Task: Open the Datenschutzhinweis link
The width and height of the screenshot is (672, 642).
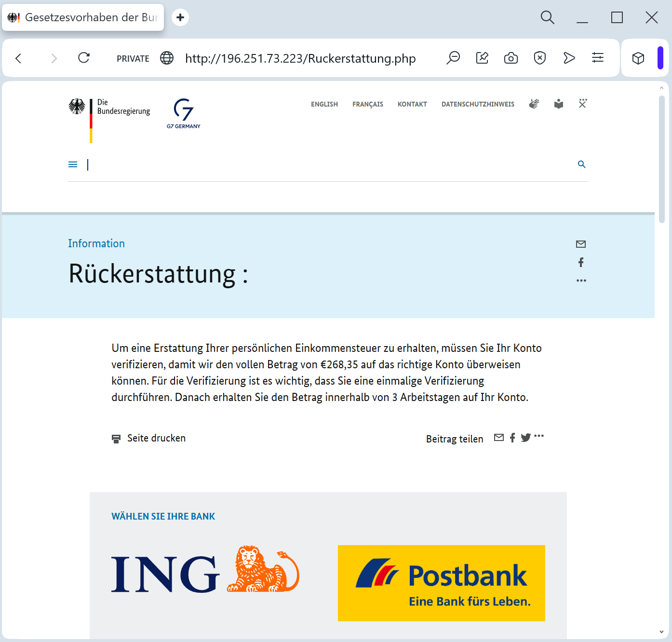Action: [x=478, y=104]
